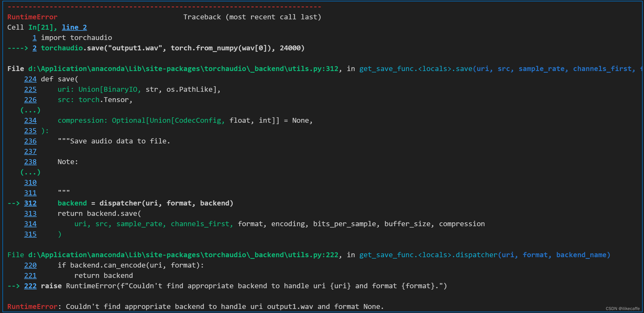Screen dimensions: 644x313
Task: Click line number 313 link
Action: pos(30,214)
